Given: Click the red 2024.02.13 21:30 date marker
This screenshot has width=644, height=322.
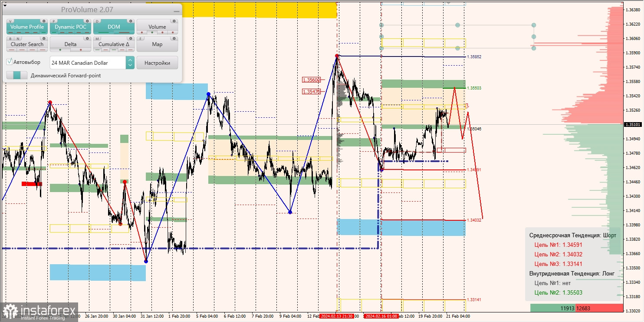Looking at the screenshot, I should pyautogui.click(x=336, y=316).
